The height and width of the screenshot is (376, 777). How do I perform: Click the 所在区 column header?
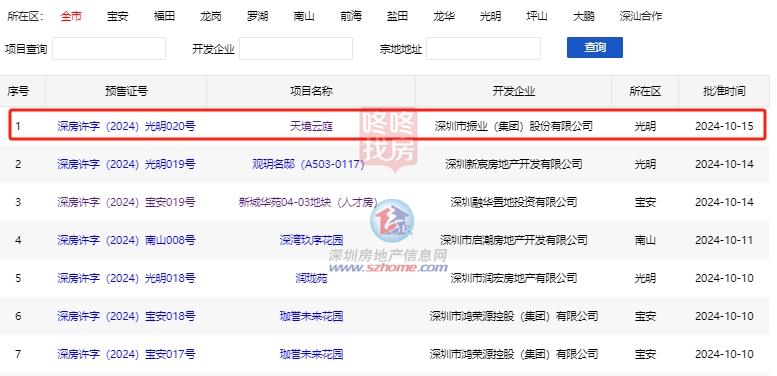click(645, 91)
